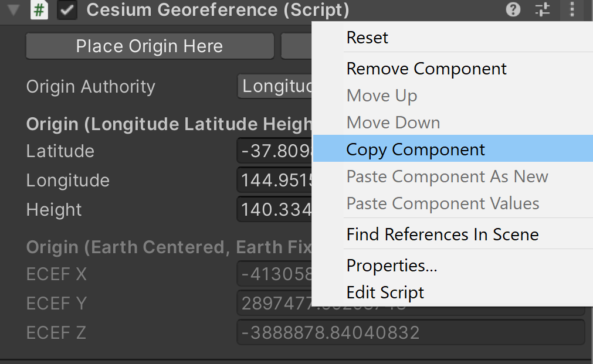Select Remove Component in the menu

[426, 69]
